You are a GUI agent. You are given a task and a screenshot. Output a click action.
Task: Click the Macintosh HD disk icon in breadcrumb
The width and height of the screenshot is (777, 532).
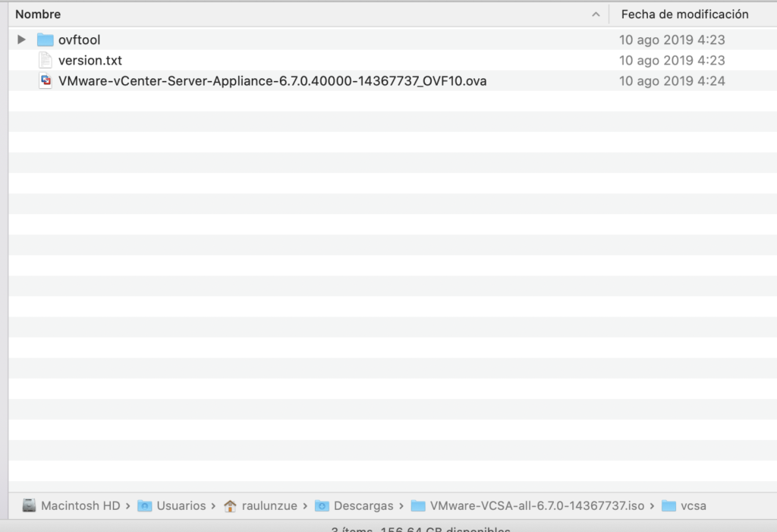point(30,505)
